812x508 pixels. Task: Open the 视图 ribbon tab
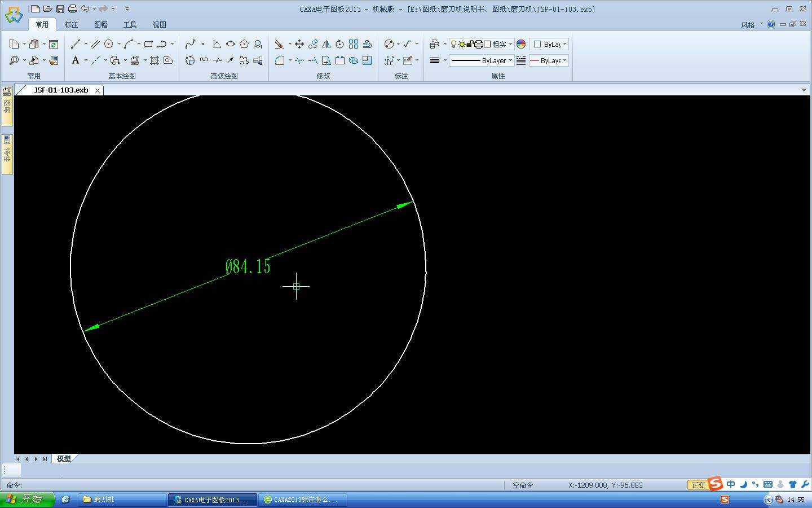(159, 25)
